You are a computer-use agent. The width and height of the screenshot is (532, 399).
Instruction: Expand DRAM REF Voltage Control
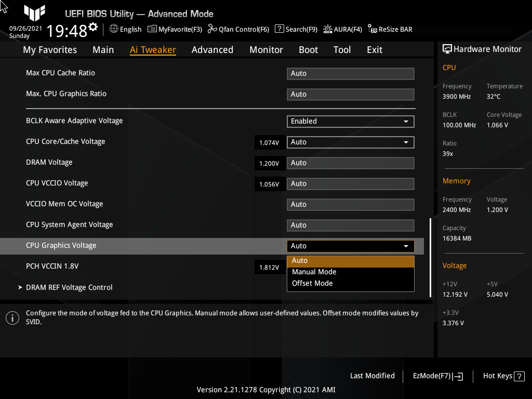click(x=69, y=287)
